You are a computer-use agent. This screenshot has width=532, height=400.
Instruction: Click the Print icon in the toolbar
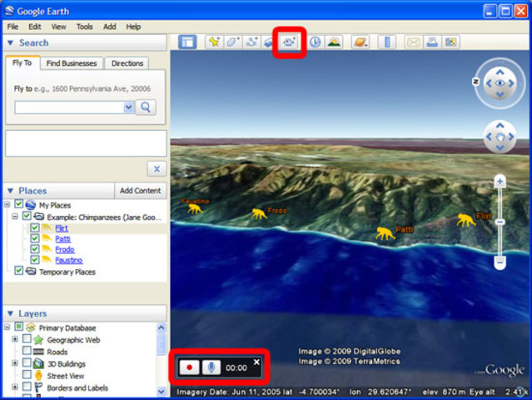pyautogui.click(x=431, y=42)
